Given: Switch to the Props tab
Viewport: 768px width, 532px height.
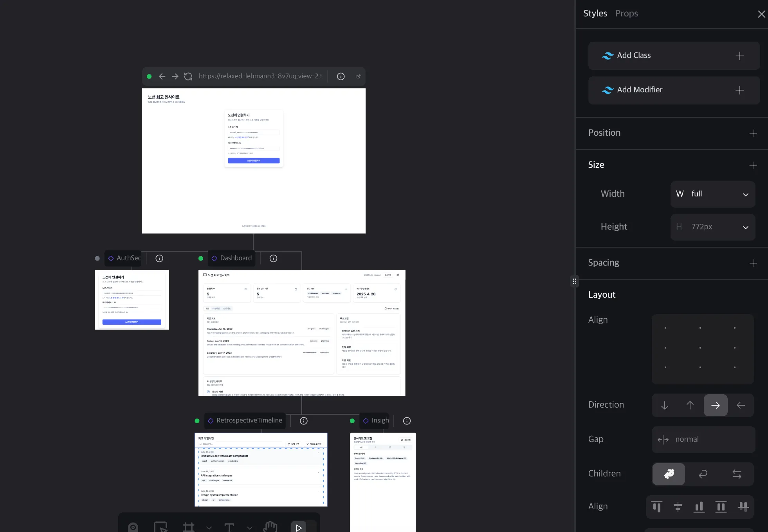Looking at the screenshot, I should tap(626, 13).
